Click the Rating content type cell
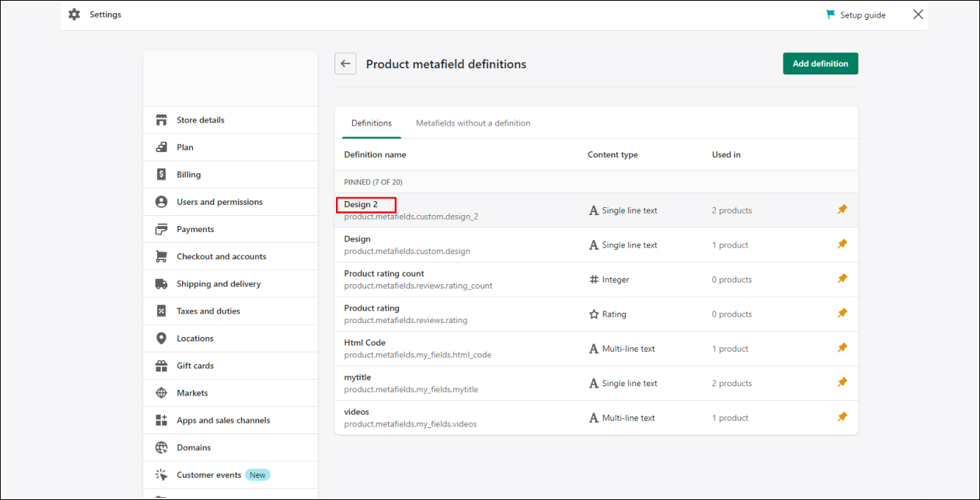The height and width of the screenshot is (500, 980). coord(607,314)
